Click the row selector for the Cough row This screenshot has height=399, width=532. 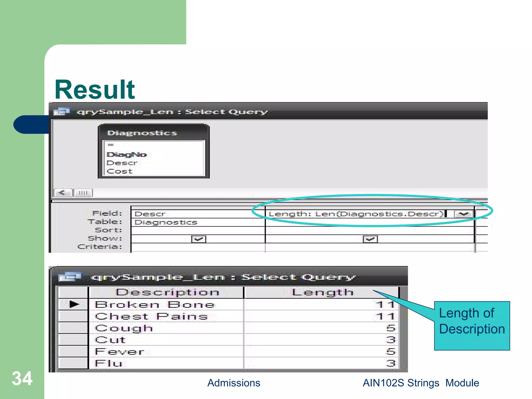pos(73,328)
